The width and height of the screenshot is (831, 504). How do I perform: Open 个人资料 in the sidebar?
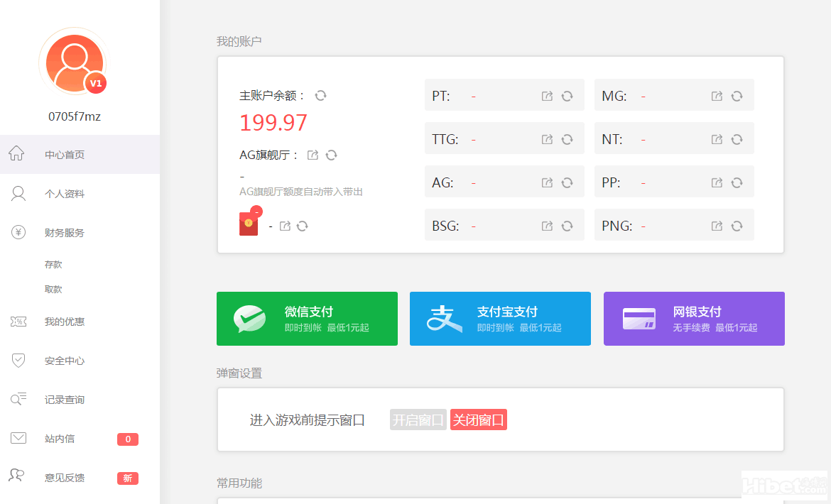tap(64, 194)
